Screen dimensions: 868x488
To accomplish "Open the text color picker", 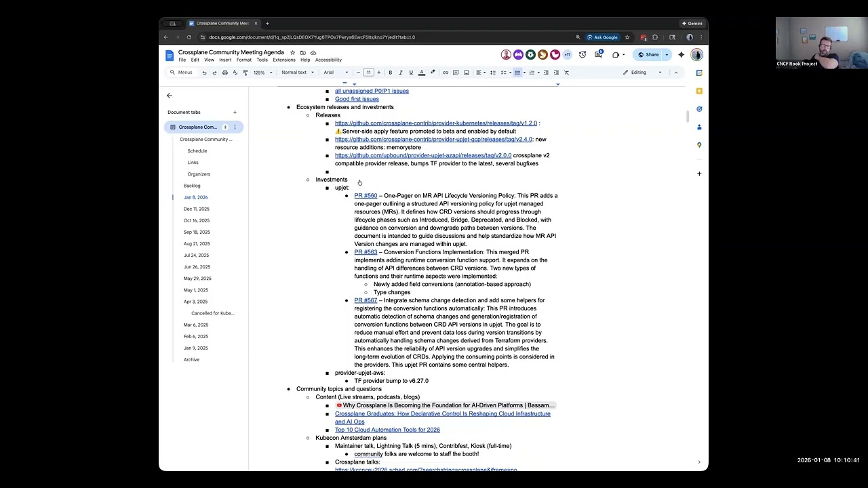I will tap(421, 73).
